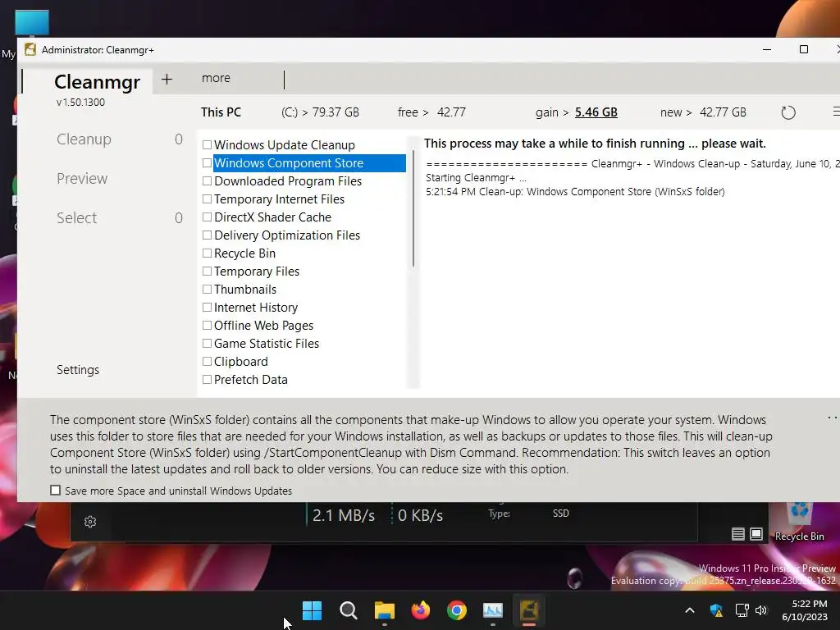840x630 pixels.
Task: Click the volume tray icon
Action: [x=761, y=610]
